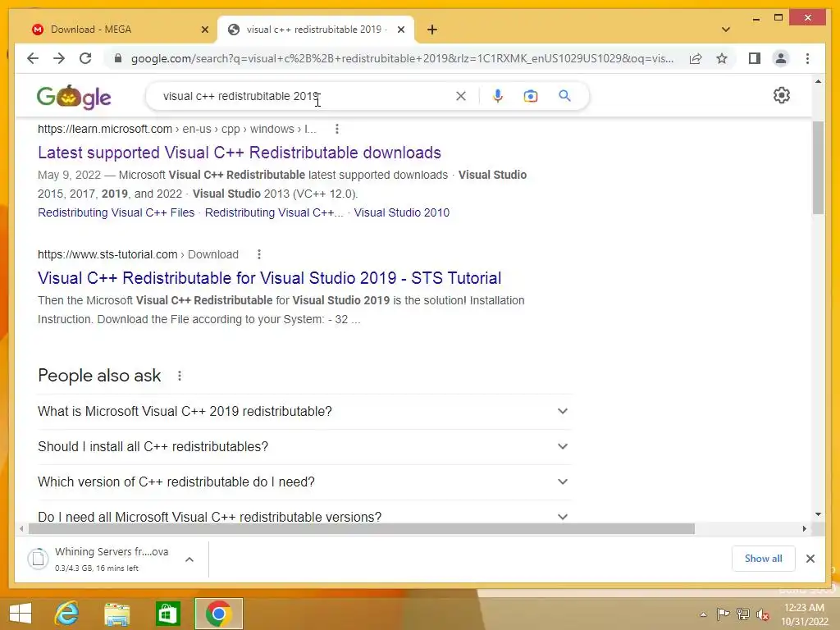
Task: Click the scroll down arrow of the page
Action: pyautogui.click(x=818, y=514)
